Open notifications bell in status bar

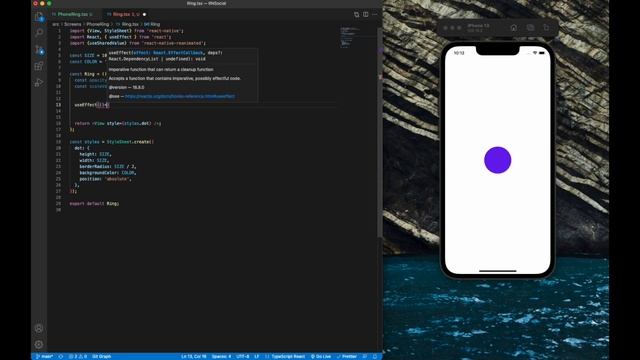[x=375, y=356]
